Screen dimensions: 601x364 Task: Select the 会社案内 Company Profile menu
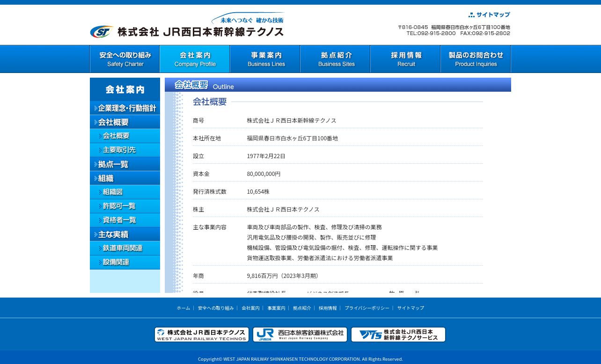195,59
